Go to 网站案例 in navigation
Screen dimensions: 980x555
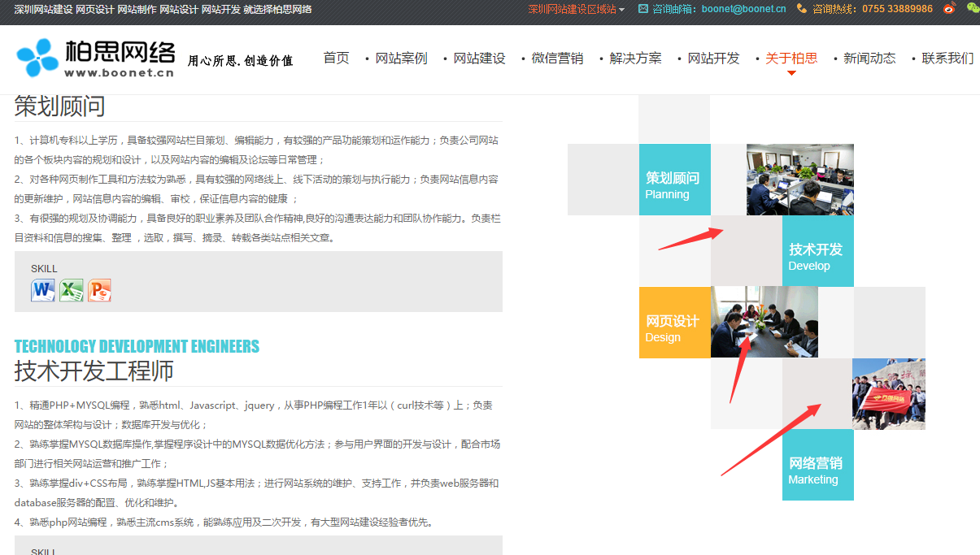click(x=401, y=59)
